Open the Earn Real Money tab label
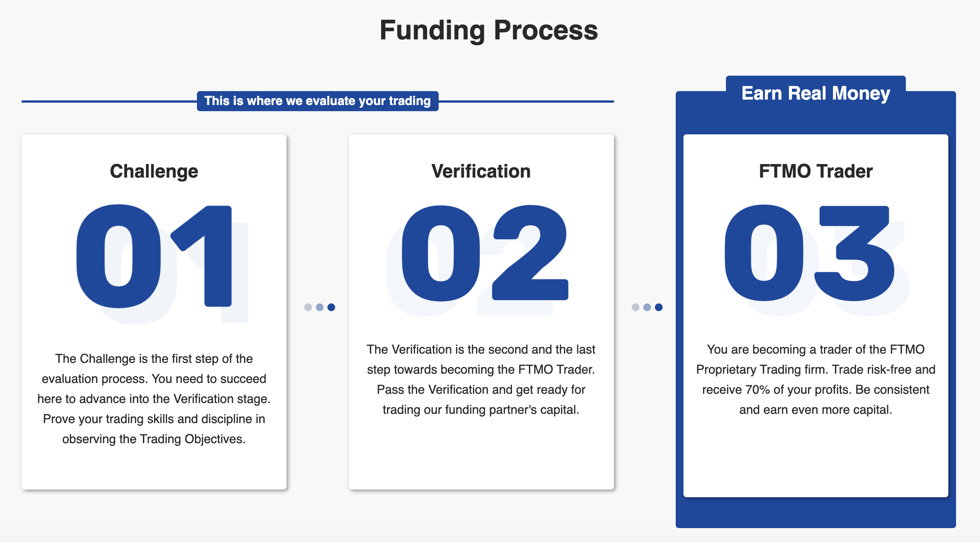Image resolution: width=980 pixels, height=542 pixels. [816, 93]
